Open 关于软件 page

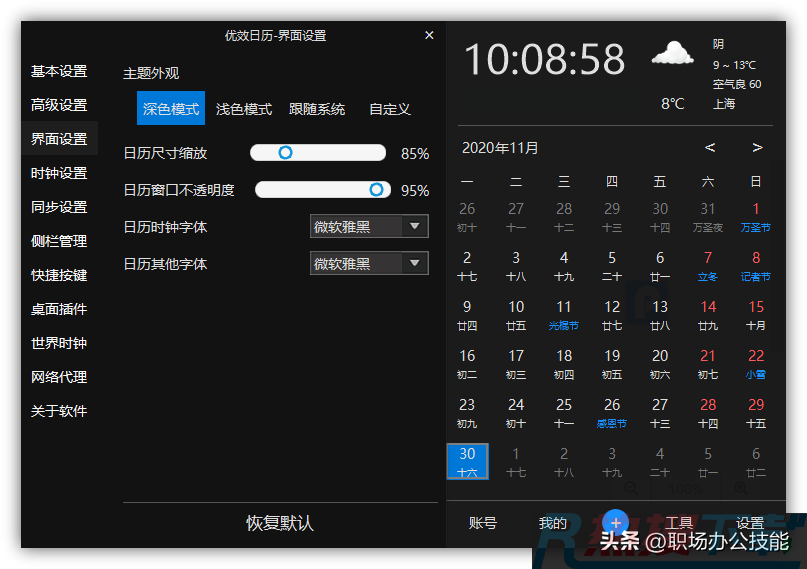pos(59,411)
